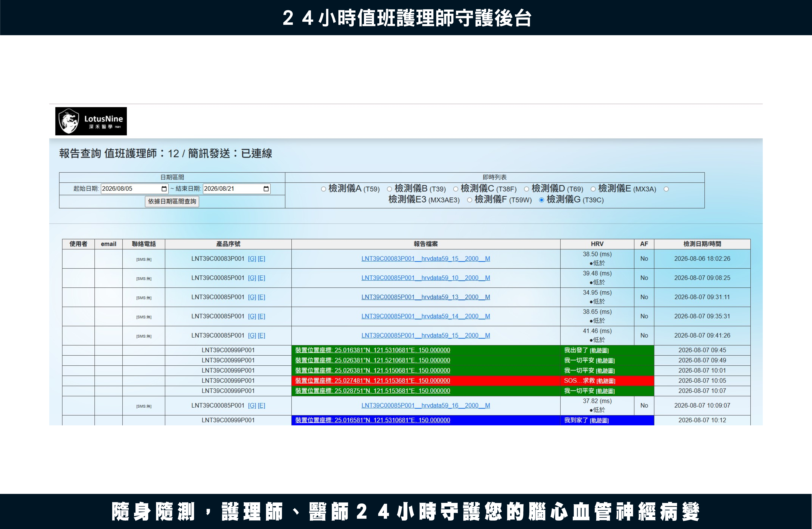The width and height of the screenshot is (812, 529).
Task: Select radio 檢測儀A (T59)
Action: click(323, 189)
